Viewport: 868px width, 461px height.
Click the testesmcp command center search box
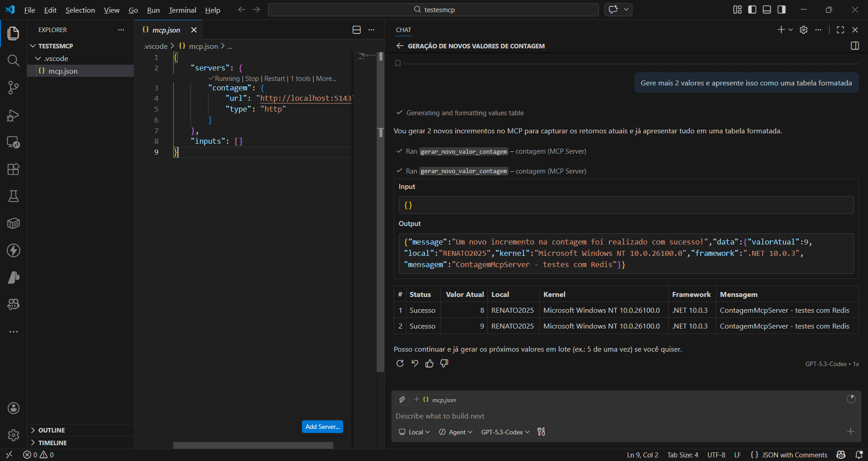tap(433, 9)
